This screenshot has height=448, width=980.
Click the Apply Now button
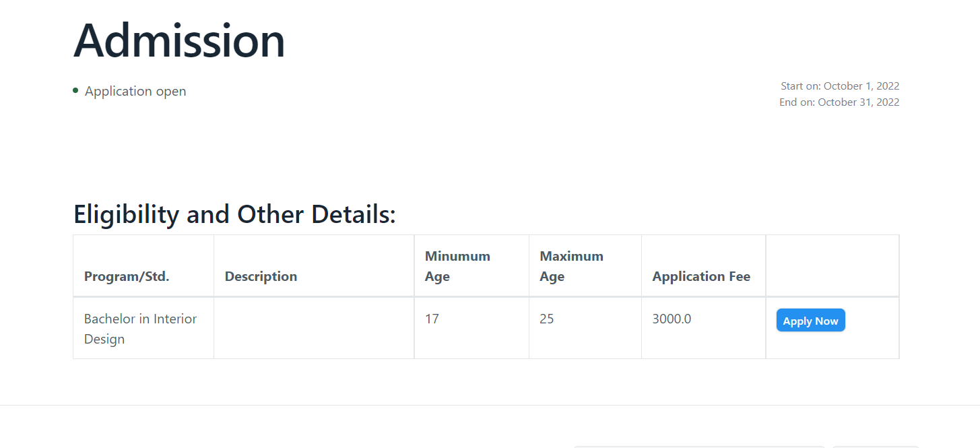point(810,320)
